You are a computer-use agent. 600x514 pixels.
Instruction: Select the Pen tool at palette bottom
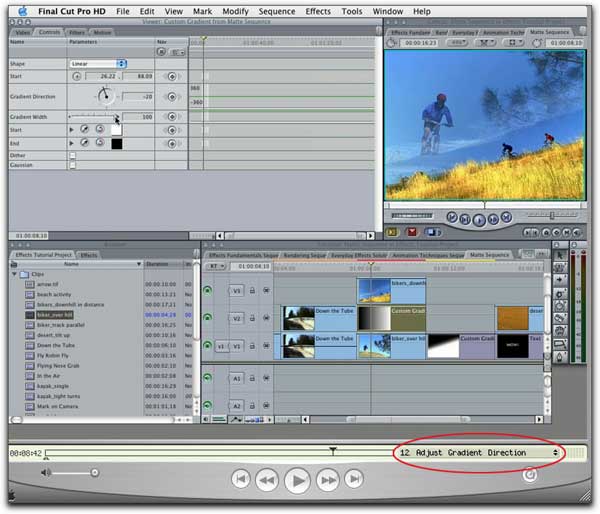[560, 357]
